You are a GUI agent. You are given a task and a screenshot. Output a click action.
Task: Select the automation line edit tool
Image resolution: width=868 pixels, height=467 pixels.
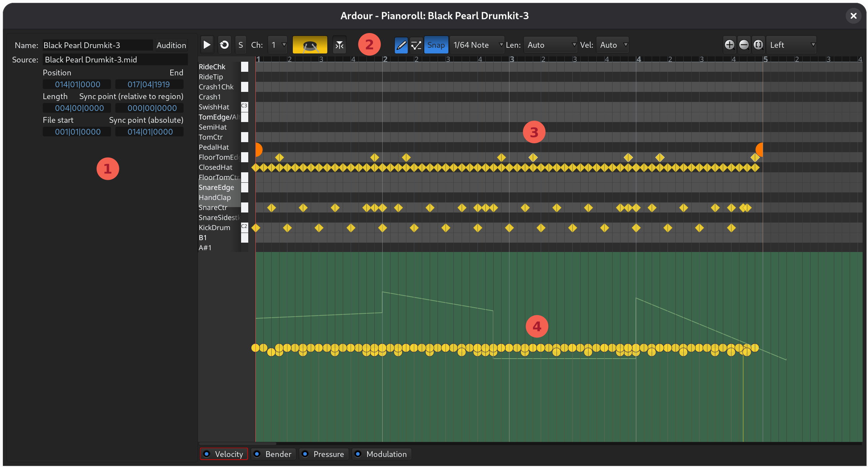click(416, 45)
